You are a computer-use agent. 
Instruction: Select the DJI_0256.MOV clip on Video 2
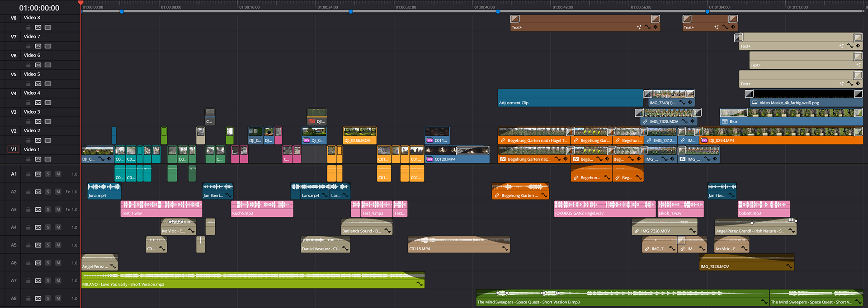coord(359,135)
